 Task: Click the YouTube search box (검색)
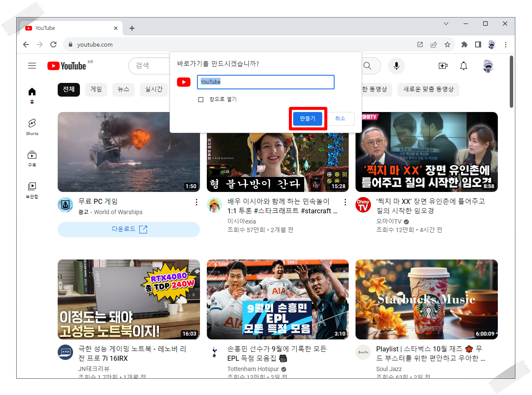(x=150, y=66)
